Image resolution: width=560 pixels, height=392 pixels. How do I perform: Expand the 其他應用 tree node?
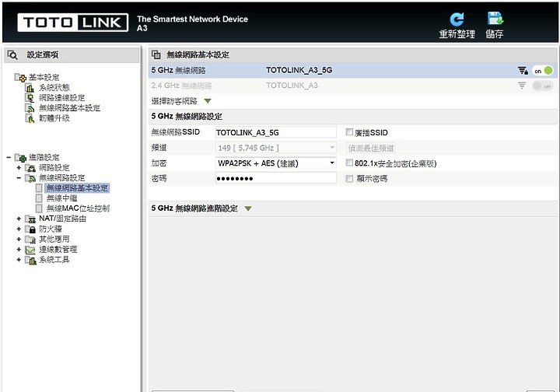click(x=19, y=240)
